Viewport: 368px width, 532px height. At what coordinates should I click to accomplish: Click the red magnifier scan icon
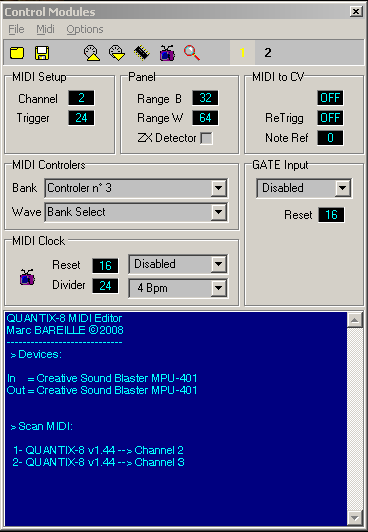pyautogui.click(x=192, y=53)
